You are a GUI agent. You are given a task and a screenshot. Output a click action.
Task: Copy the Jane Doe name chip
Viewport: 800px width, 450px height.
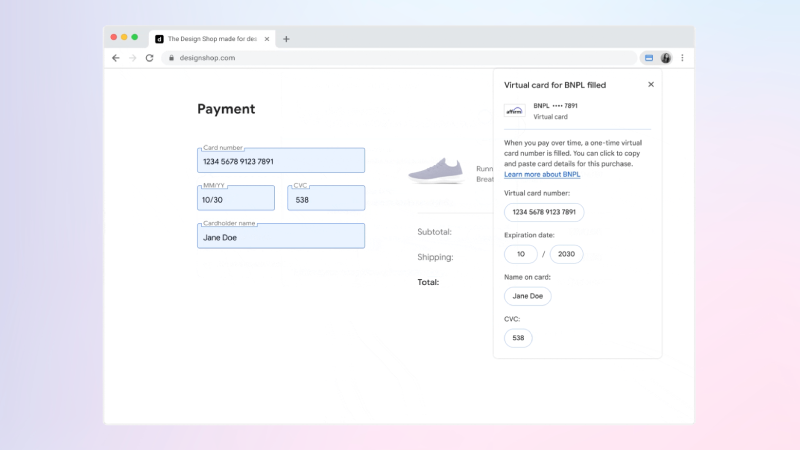tap(528, 296)
